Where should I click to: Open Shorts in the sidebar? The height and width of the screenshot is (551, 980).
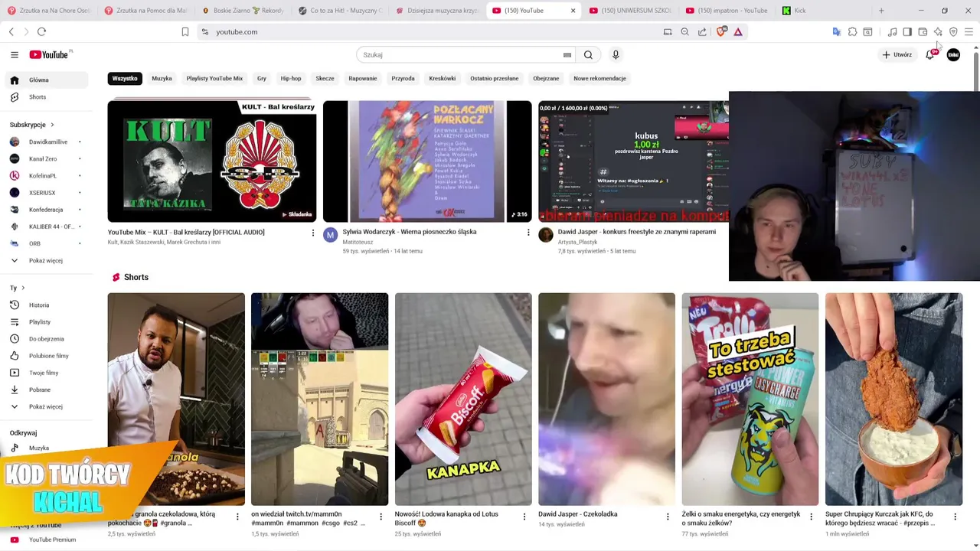pos(46,97)
